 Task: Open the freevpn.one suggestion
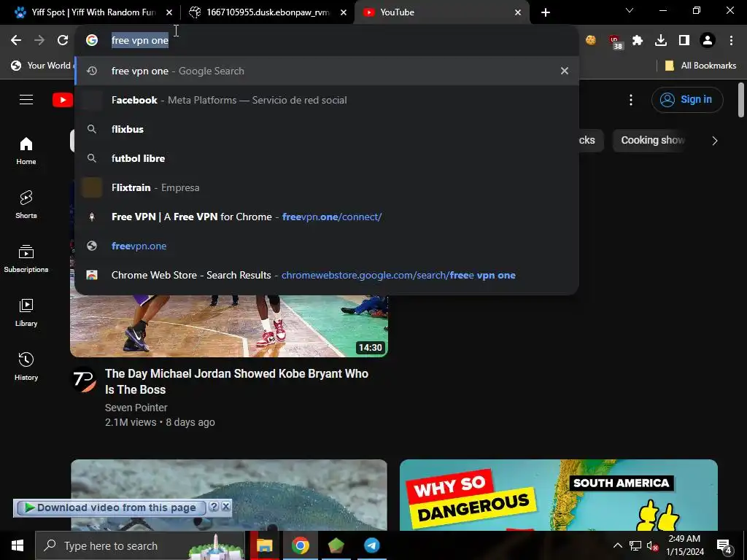click(x=327, y=246)
